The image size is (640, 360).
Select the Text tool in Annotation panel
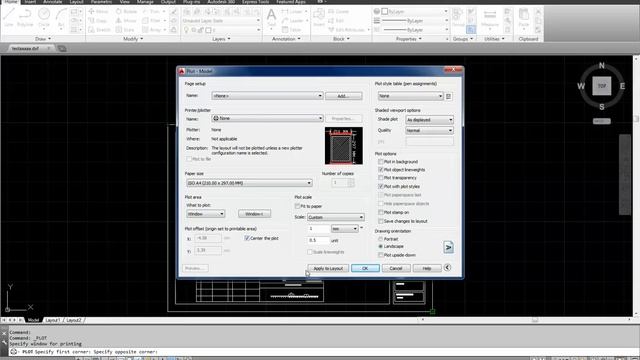coord(271,18)
